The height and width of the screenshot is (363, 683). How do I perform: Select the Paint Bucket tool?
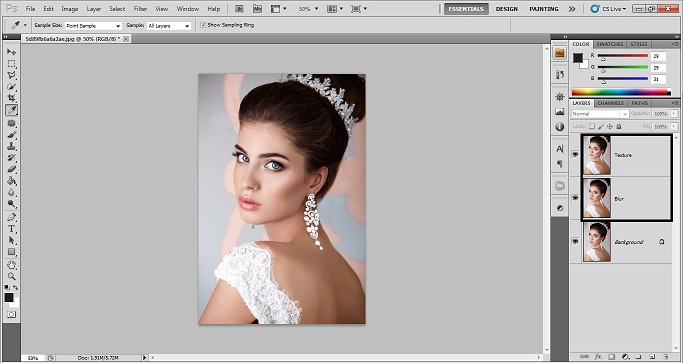click(11, 180)
